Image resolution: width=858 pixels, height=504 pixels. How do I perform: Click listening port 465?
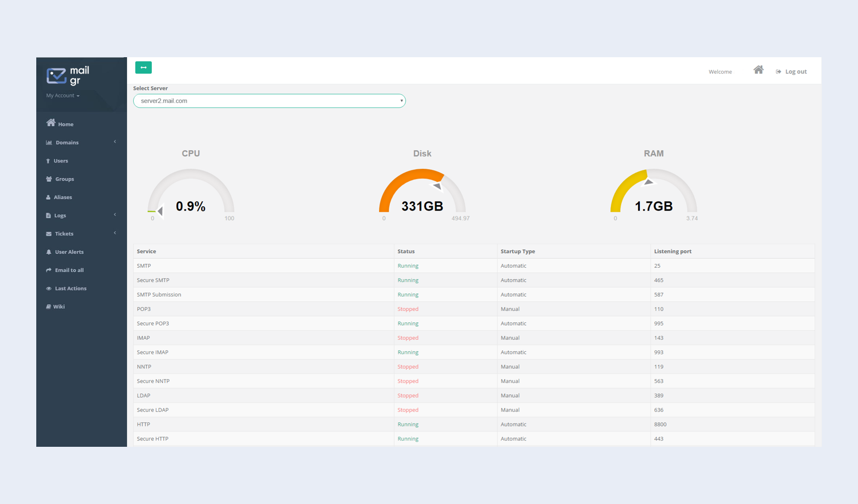tap(659, 280)
